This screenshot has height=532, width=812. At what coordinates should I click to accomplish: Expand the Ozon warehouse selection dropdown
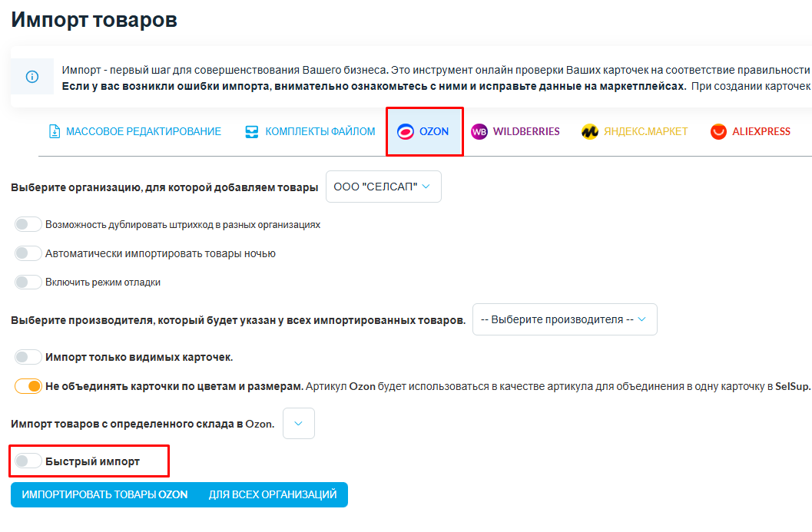coord(298,423)
